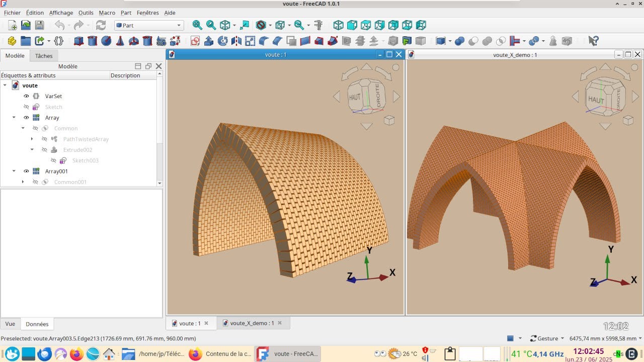Viewport: 644px width, 362px height.
Task: Collapse the Array001 tree node
Action: click(14, 171)
